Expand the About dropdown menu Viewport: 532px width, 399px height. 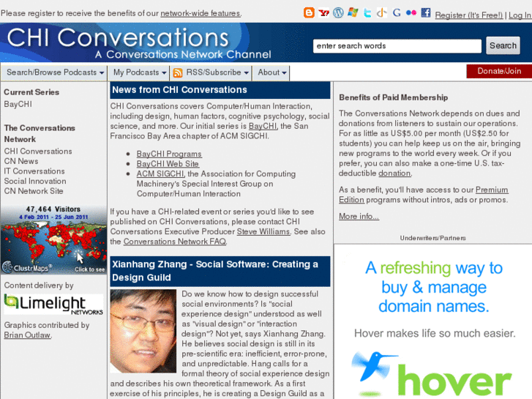point(271,72)
